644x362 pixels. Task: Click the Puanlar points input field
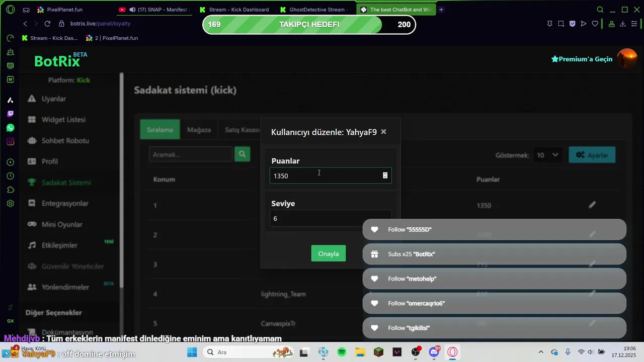point(330,175)
